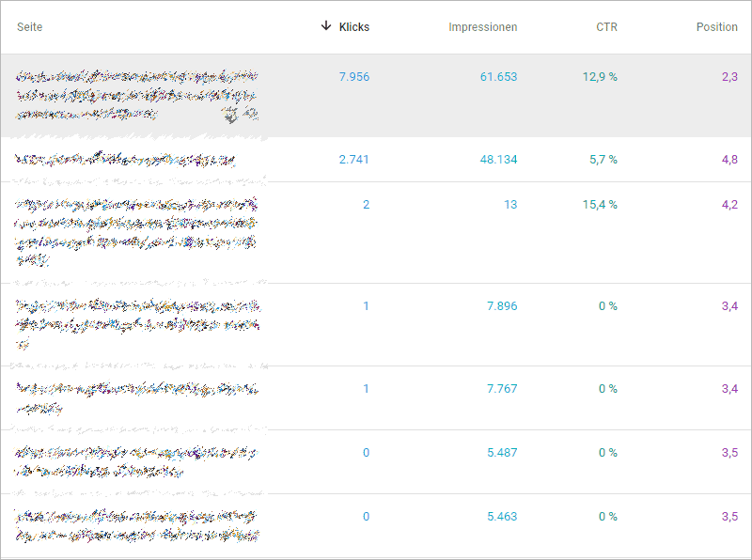Image resolution: width=752 pixels, height=560 pixels.
Task: Click the down arrow sort icon beside Klicks
Action: (326, 26)
